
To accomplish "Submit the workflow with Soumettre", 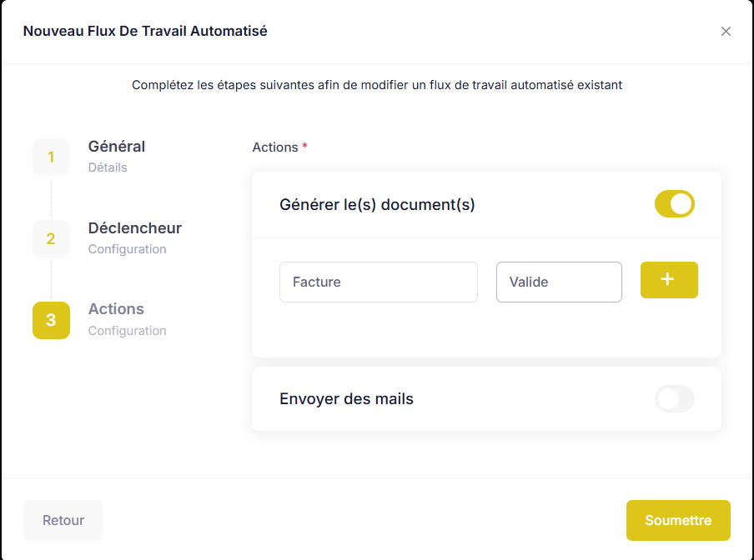I will tap(678, 520).
